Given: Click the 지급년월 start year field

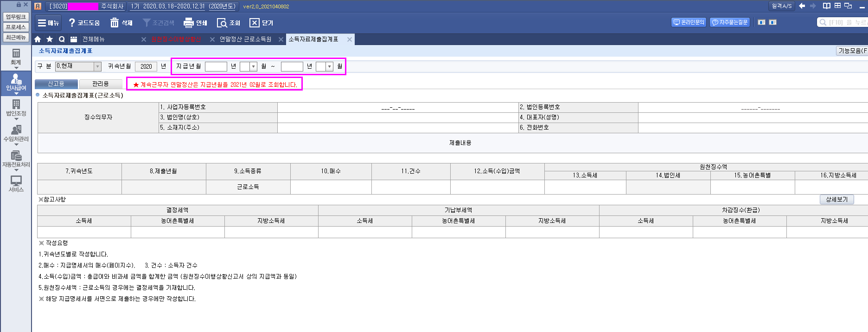Looking at the screenshot, I should coord(216,66).
